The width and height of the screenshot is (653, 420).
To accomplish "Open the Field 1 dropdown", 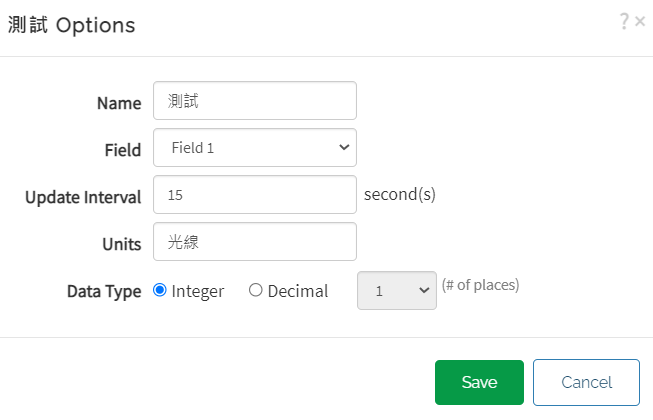I will tap(255, 148).
